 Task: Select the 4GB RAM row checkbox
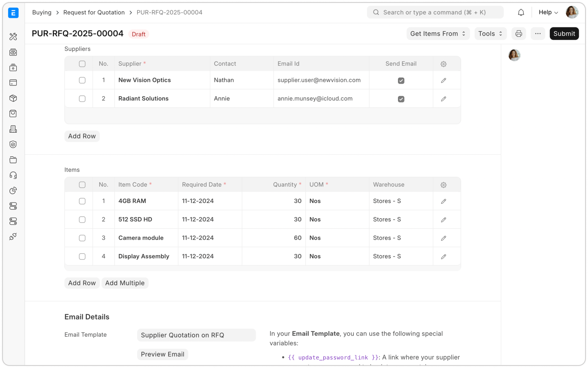pyautogui.click(x=82, y=201)
